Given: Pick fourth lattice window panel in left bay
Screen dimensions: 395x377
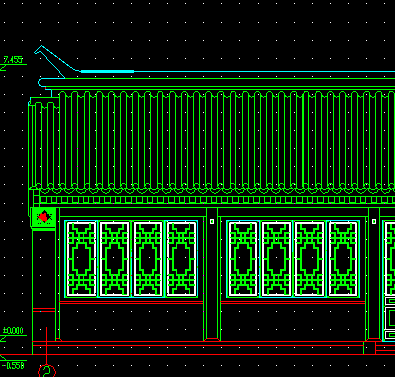Looking at the screenshot, I should click(x=182, y=259).
